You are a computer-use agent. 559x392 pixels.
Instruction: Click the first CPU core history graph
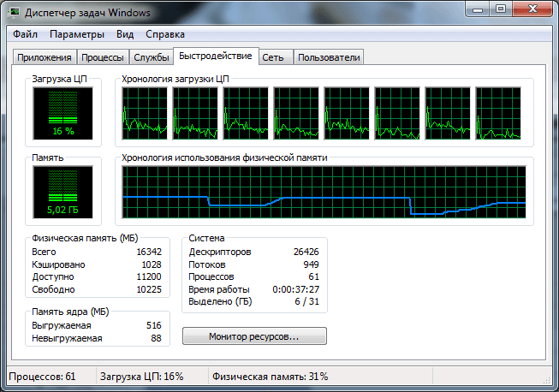pos(145,113)
